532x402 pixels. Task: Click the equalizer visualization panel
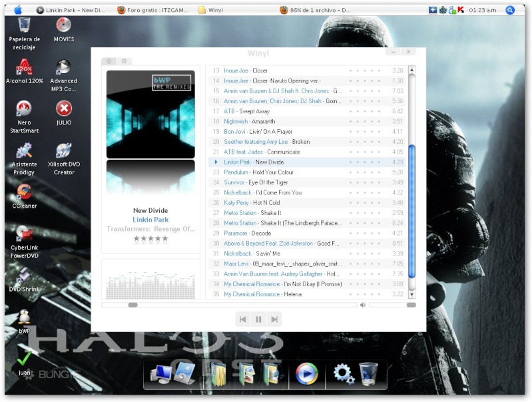click(x=150, y=279)
